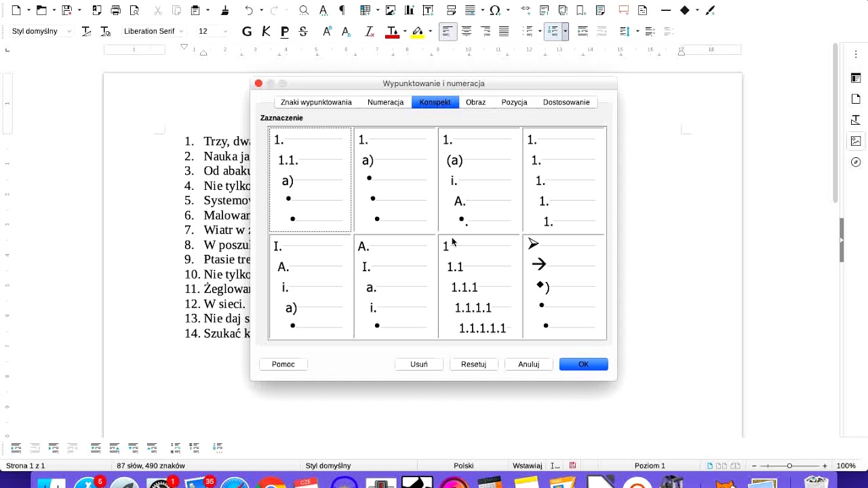Expand numbered list dropdown arrow
The height and width of the screenshot is (488, 868).
point(565,31)
